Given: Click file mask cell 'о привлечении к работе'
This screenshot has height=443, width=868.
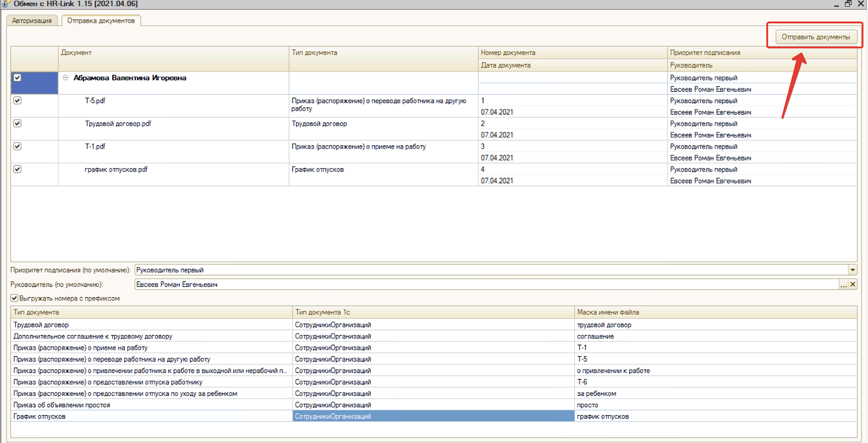Looking at the screenshot, I should (716, 370).
